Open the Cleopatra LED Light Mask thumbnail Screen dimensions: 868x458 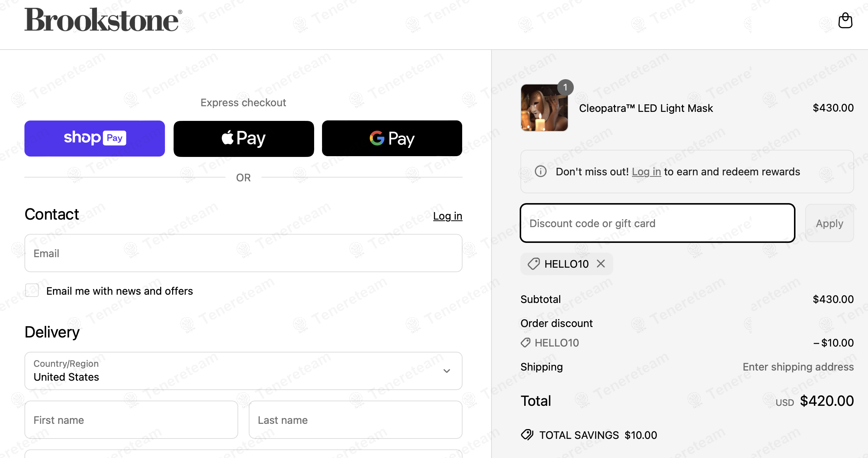[x=544, y=108]
